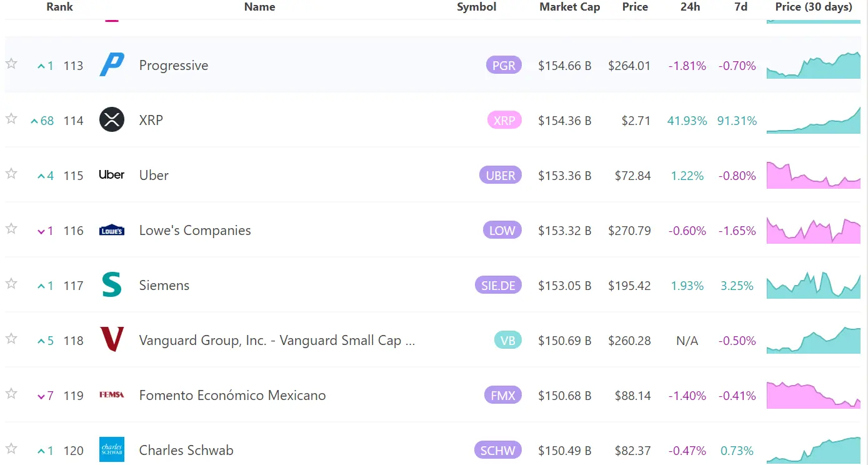Select the Siemens logo
Image resolution: width=868 pixels, height=465 pixels.
pyautogui.click(x=111, y=285)
